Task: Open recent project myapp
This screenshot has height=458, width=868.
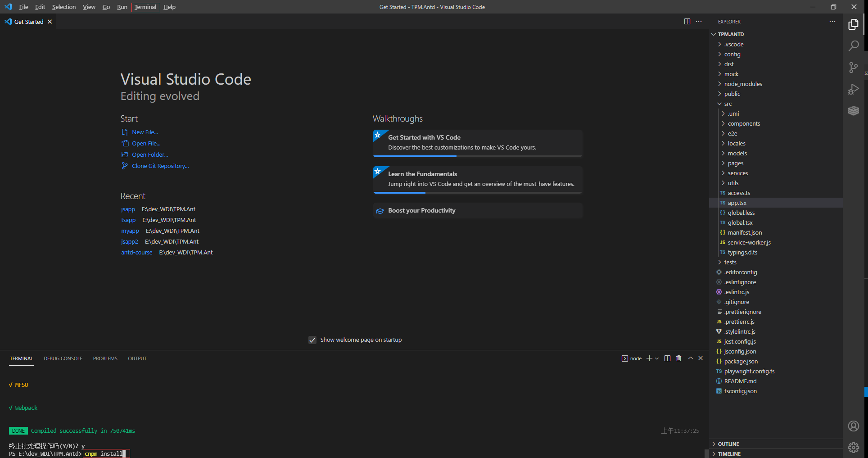Action: 130,231
